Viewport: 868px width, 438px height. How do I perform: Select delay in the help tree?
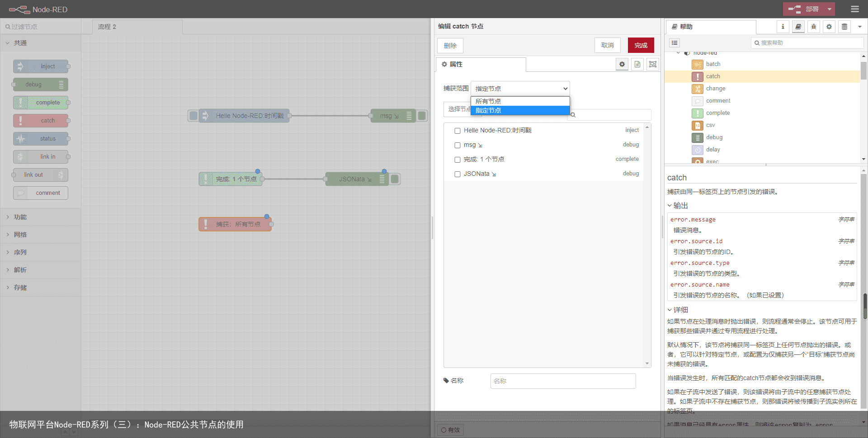tap(762, 150)
